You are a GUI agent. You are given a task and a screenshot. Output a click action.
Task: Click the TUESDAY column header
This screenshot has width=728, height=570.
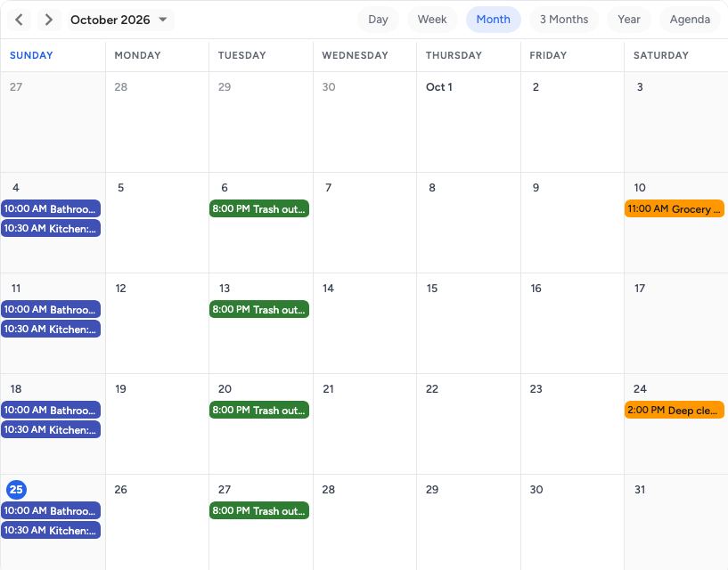point(241,56)
